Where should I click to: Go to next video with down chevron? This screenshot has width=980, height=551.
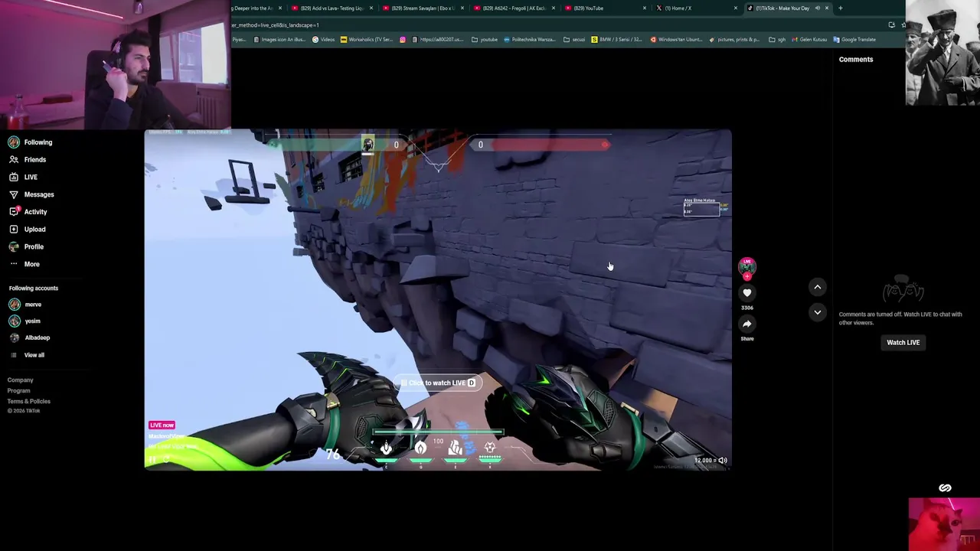(x=818, y=312)
